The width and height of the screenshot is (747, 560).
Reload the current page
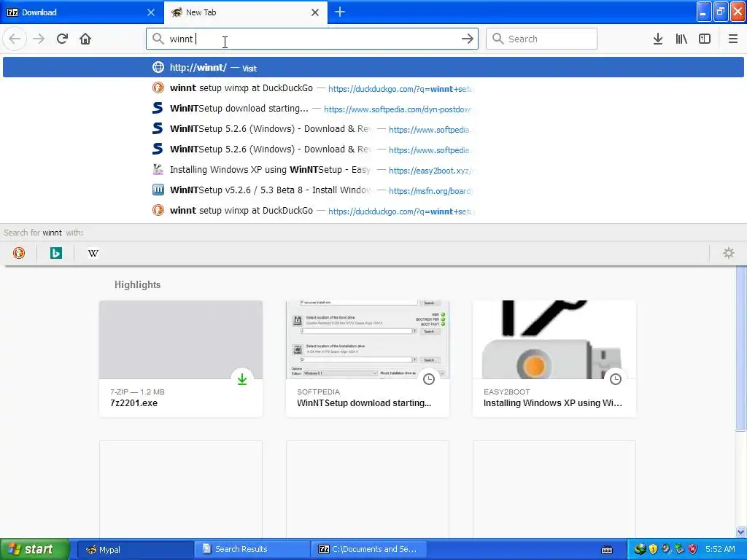62,39
